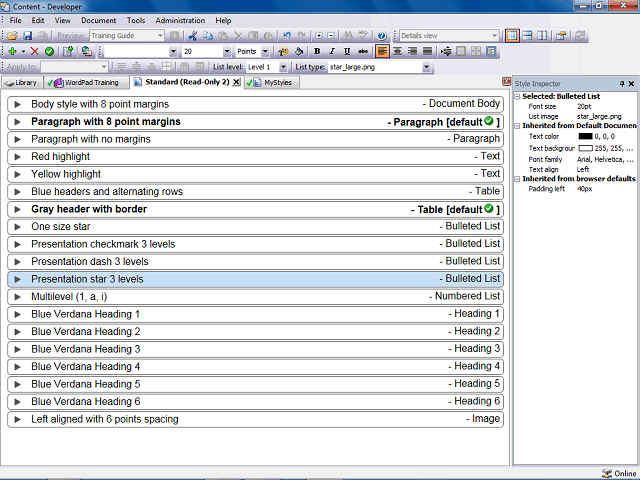Image resolution: width=640 pixels, height=480 pixels.
Task: Toggle strikethrough formatting
Action: coord(362,51)
